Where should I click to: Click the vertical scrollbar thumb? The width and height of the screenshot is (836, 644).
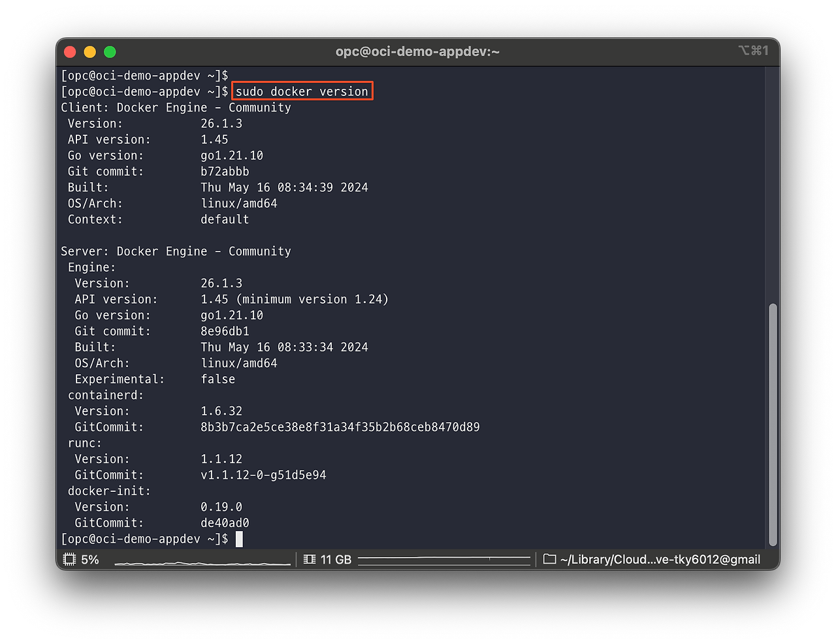(773, 425)
